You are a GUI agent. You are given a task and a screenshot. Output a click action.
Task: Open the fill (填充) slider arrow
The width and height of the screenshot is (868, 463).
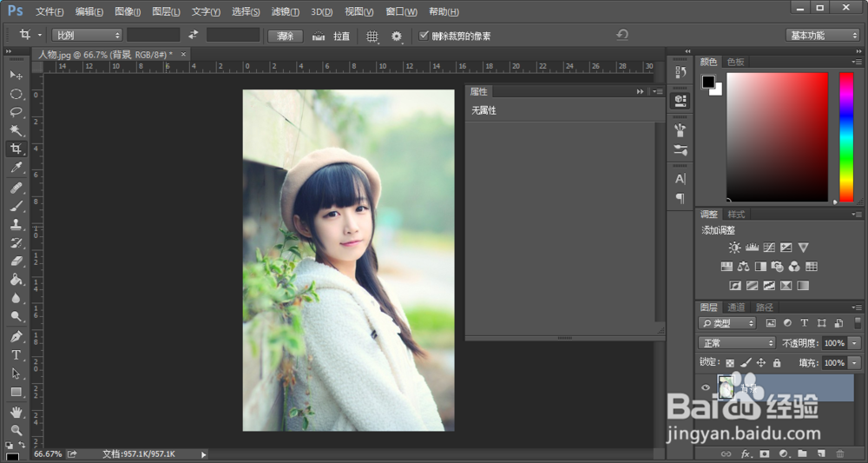pos(855,363)
